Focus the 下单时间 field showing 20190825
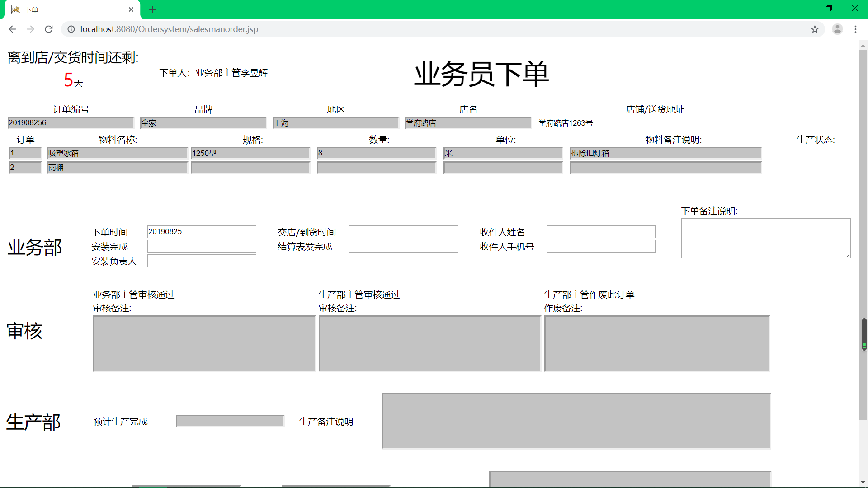This screenshot has width=868, height=488. pos(202,232)
